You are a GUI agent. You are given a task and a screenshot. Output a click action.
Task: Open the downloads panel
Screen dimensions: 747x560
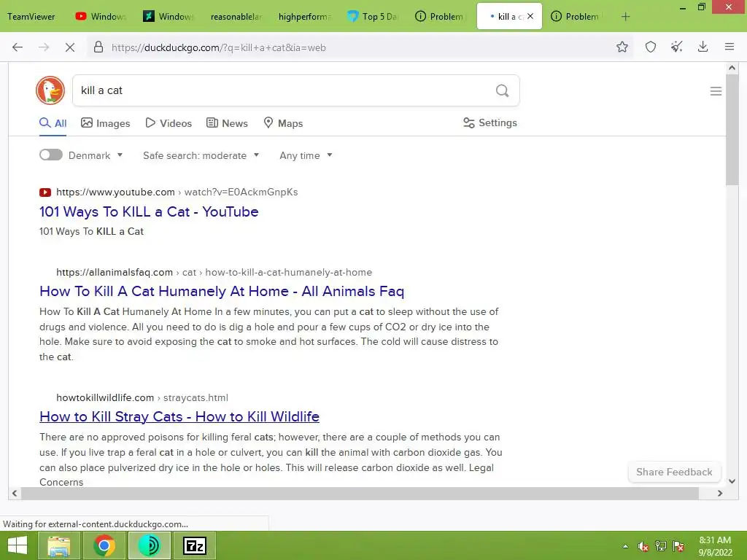pos(703,47)
